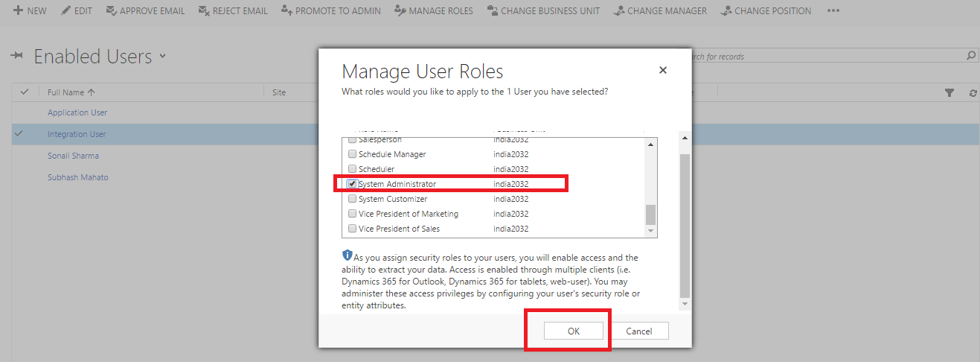
Task: Uncheck the System Administrator role checkbox
Action: (x=352, y=184)
